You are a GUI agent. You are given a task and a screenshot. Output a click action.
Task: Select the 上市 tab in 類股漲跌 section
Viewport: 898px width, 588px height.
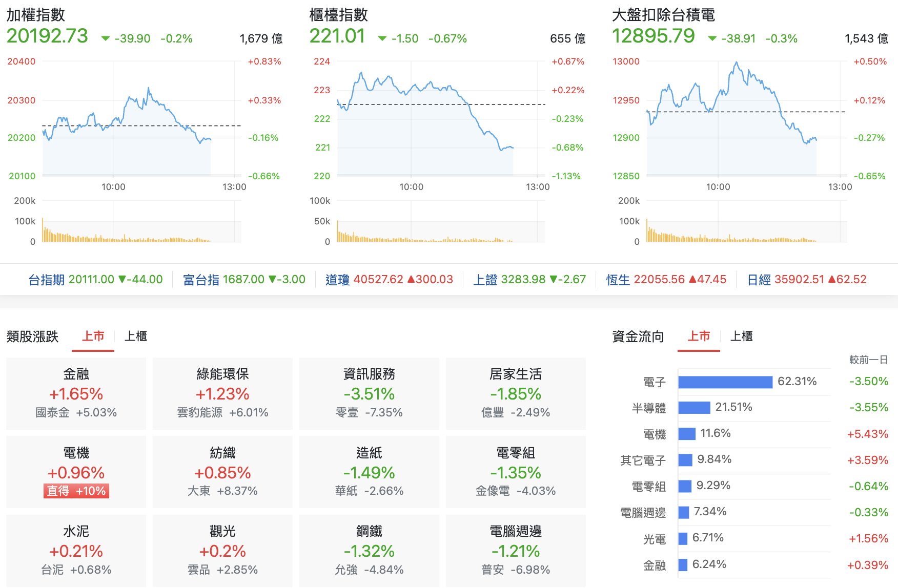93,336
